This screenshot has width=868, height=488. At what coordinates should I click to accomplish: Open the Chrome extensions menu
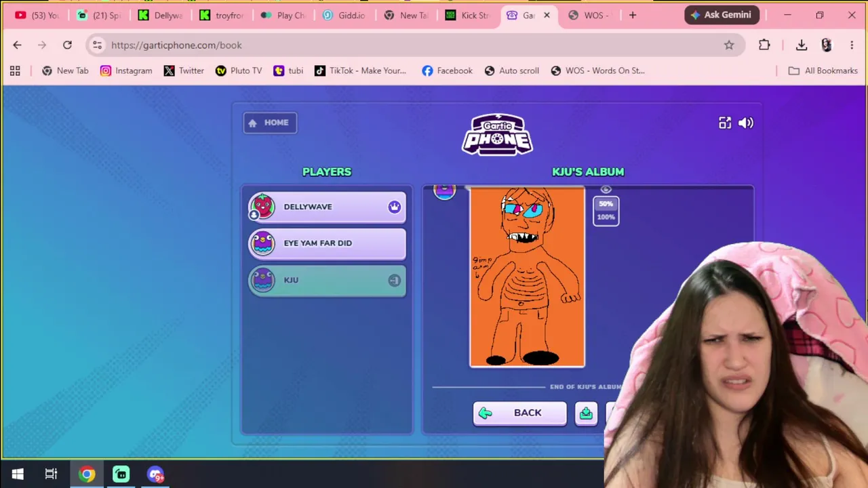(764, 45)
